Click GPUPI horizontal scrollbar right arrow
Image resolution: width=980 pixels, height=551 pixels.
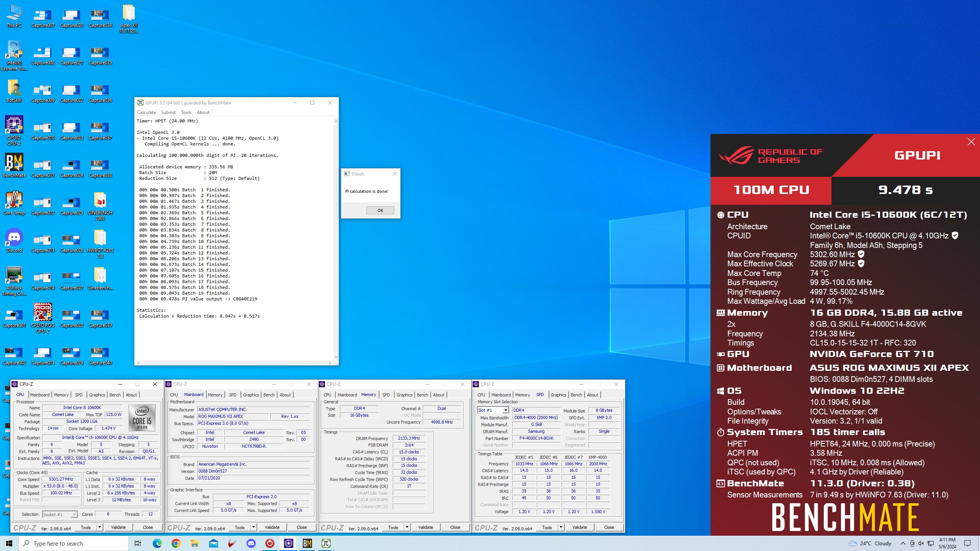[330, 363]
